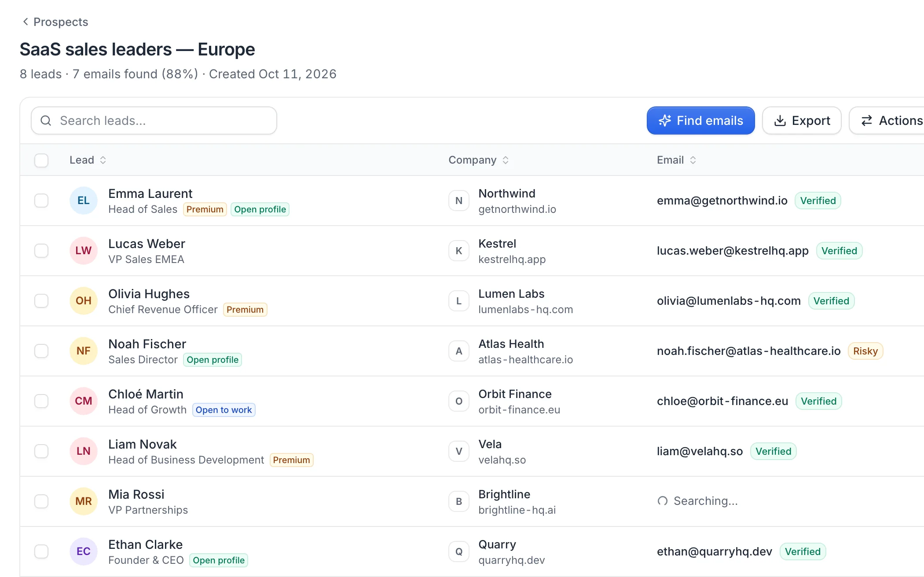
Task: Click the Lumen Labs L company logo
Action: tap(459, 301)
